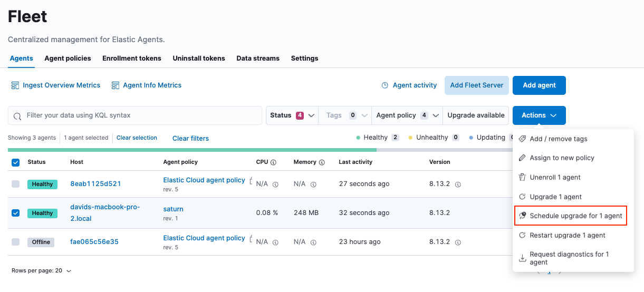
Task: Click the tag icon beside Add / remove tags
Action: click(x=522, y=139)
